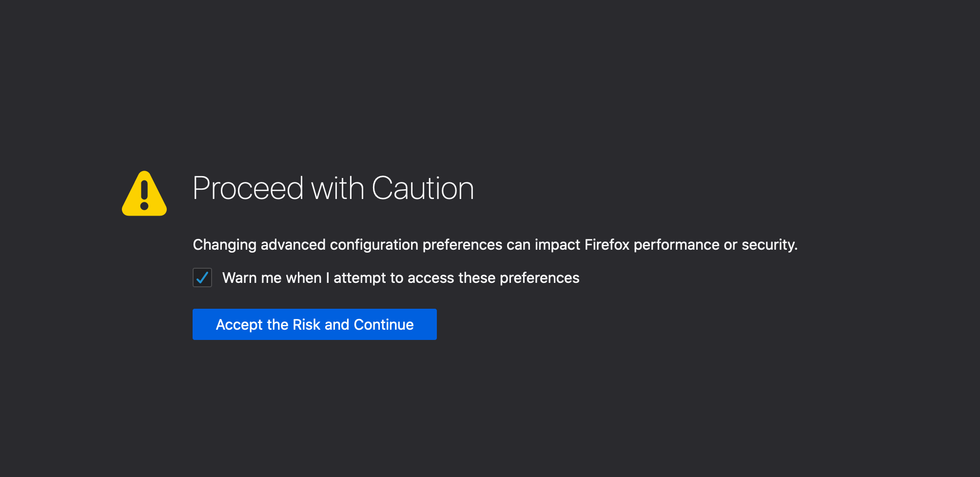The width and height of the screenshot is (980, 477).
Task: Click the exclamation mark inside warning triangle
Action: click(x=144, y=195)
